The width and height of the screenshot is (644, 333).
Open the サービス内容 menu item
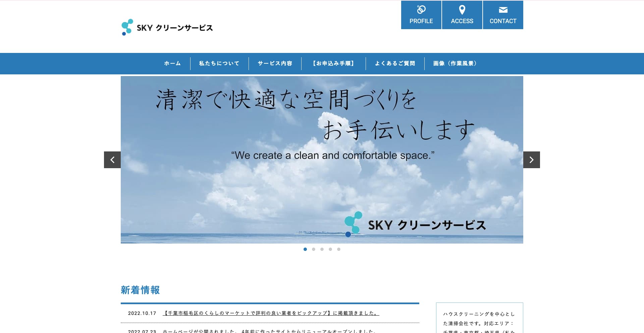275,63
